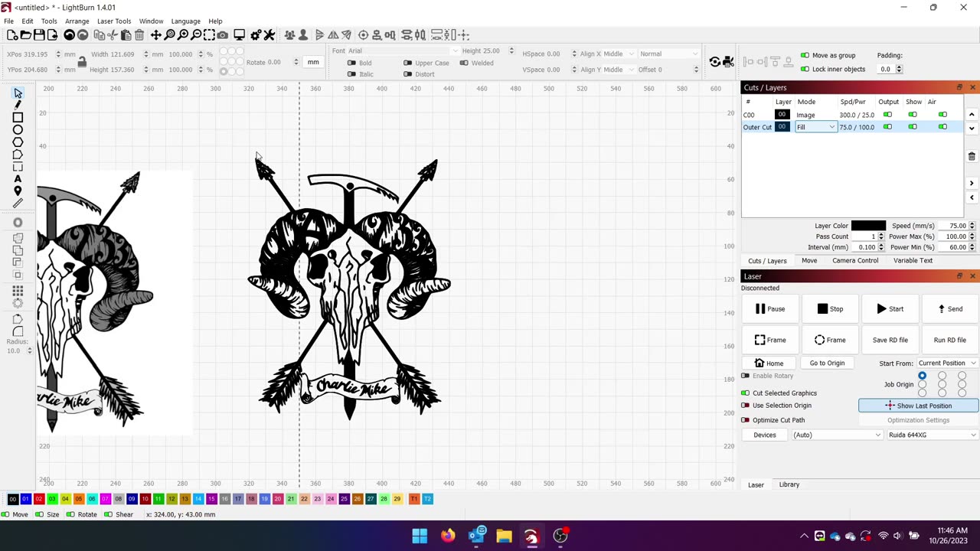Screen dimensions: 980x551
Task: Toggle Lock inner objects switch
Action: click(805, 69)
